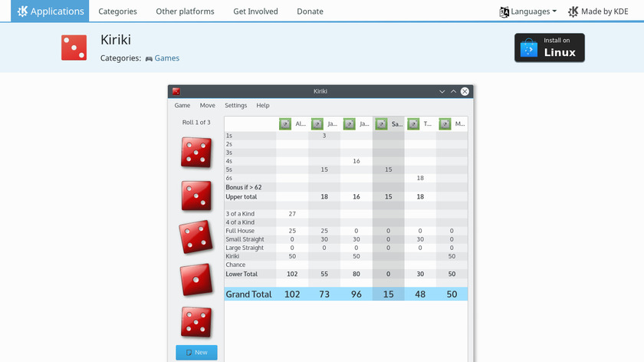Click the 'Lower Total' row label

[x=242, y=274]
